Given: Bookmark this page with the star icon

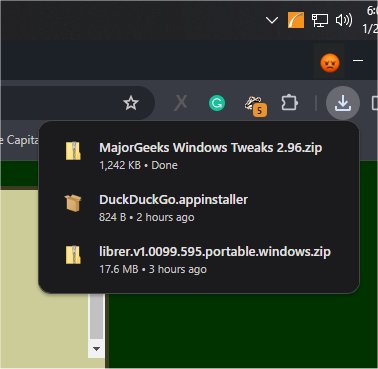Looking at the screenshot, I should click(x=131, y=103).
